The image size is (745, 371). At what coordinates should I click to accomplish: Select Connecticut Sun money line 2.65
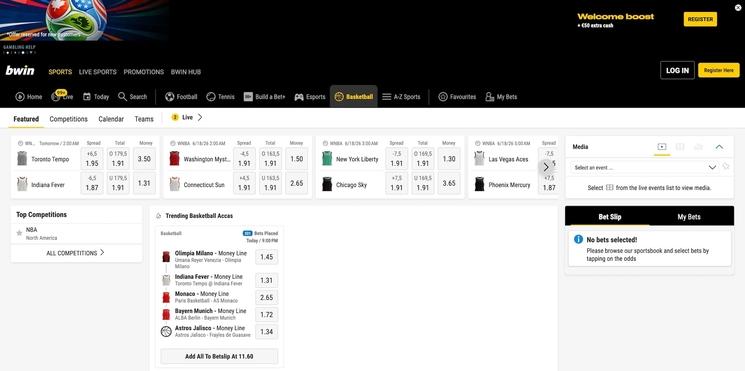[296, 184]
